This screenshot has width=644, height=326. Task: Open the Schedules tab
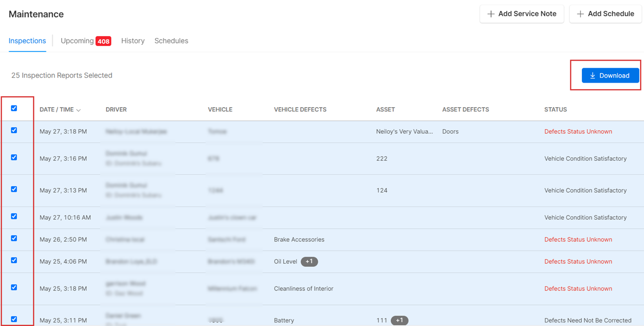click(171, 41)
